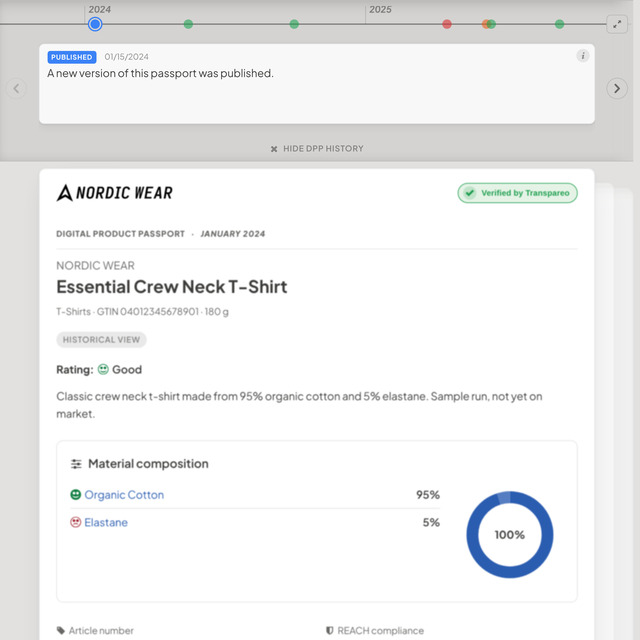The height and width of the screenshot is (640, 640).
Task: Go to previous history event arrow
Action: click(x=16, y=88)
